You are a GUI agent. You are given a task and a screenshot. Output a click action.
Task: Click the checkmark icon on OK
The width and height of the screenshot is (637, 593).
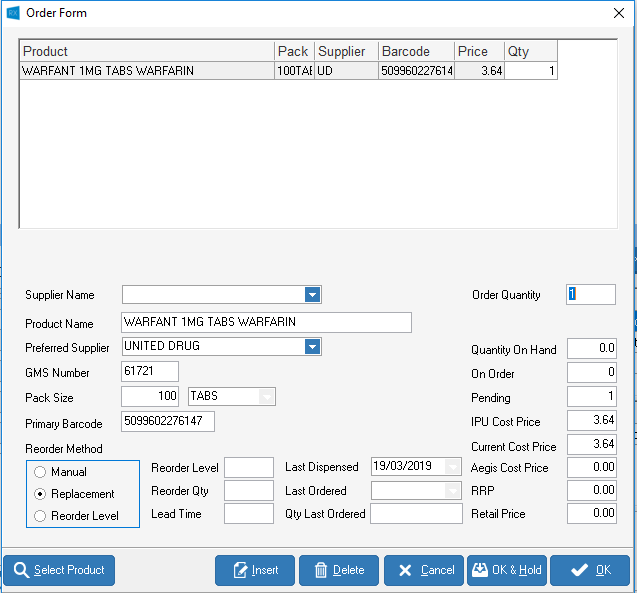coord(578,570)
